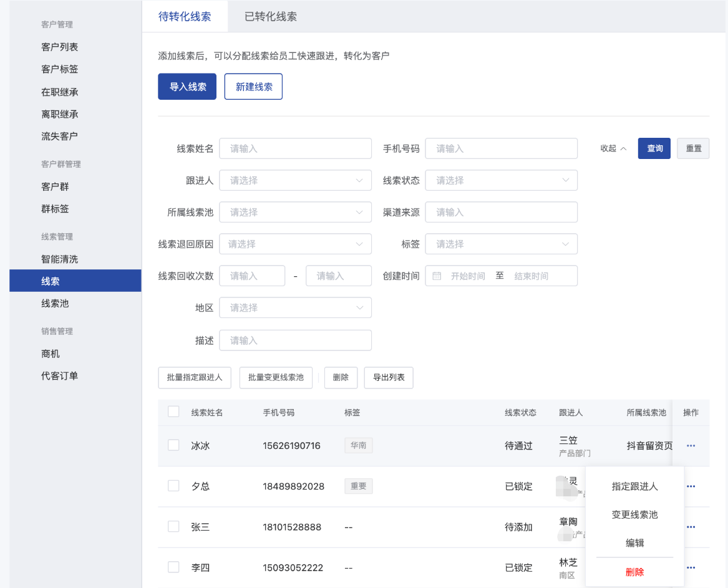The image size is (728, 588).
Task: Open the row actions menu for 夕总
Action: (691, 486)
